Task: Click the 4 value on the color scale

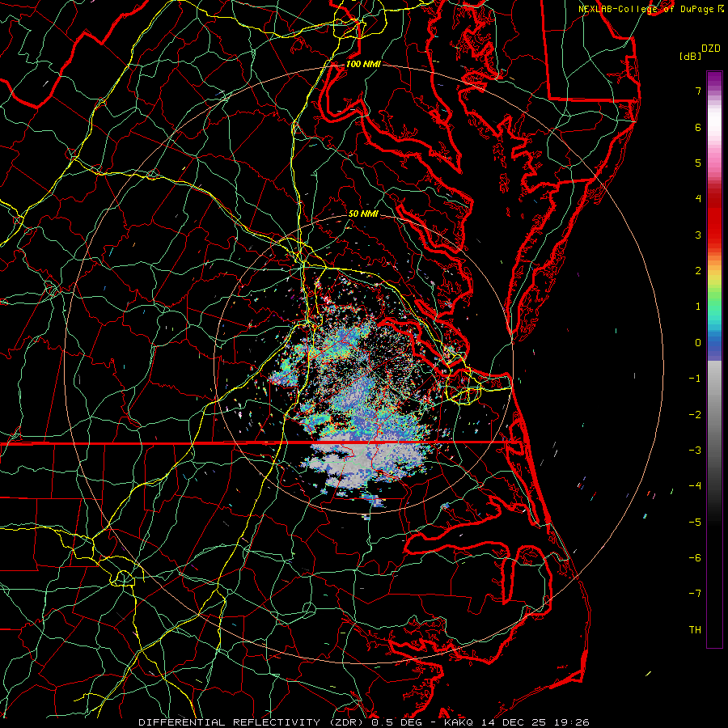Action: [698, 199]
